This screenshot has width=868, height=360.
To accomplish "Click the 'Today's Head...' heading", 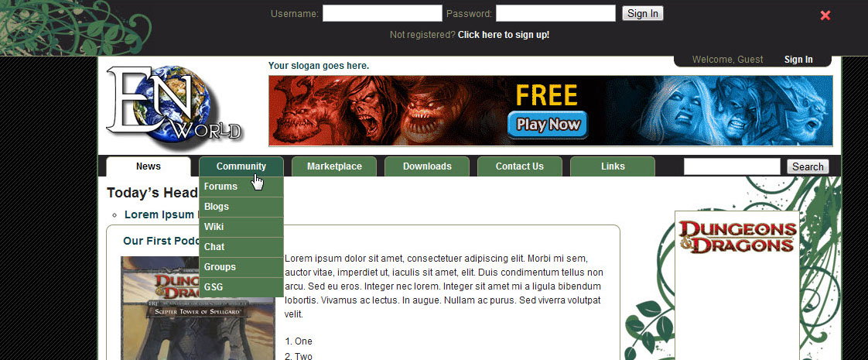I will (x=152, y=193).
